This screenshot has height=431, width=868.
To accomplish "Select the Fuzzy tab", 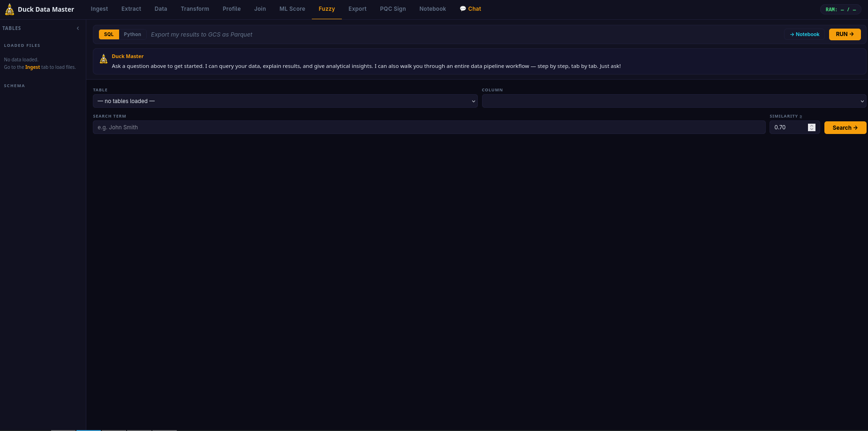I will (327, 9).
